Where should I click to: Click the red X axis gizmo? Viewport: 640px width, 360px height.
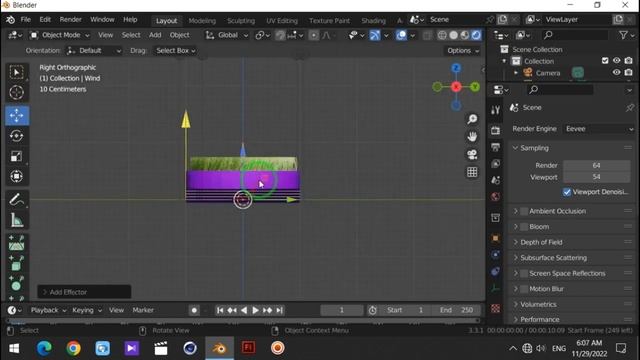tap(456, 87)
